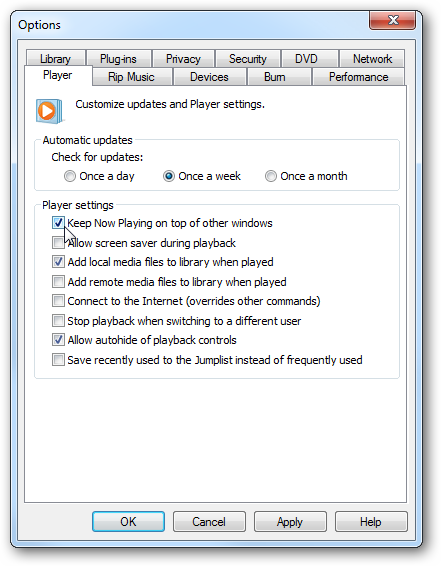Enable Connect to the Internet option
This screenshot has height=566, width=441.
pyautogui.click(x=58, y=301)
